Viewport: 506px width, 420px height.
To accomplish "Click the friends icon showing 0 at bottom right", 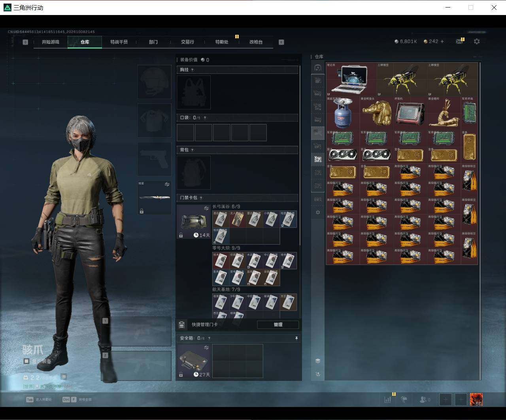I will (x=425, y=399).
